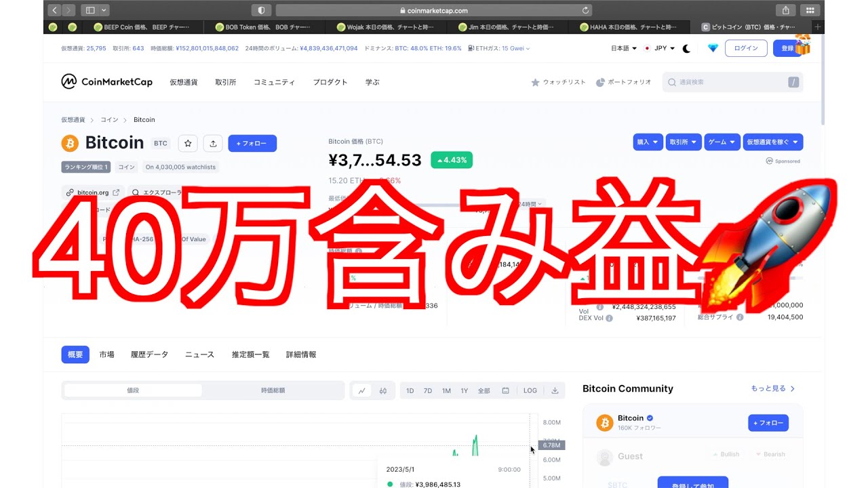Switch to the BEEP Coin tab

pos(142,27)
